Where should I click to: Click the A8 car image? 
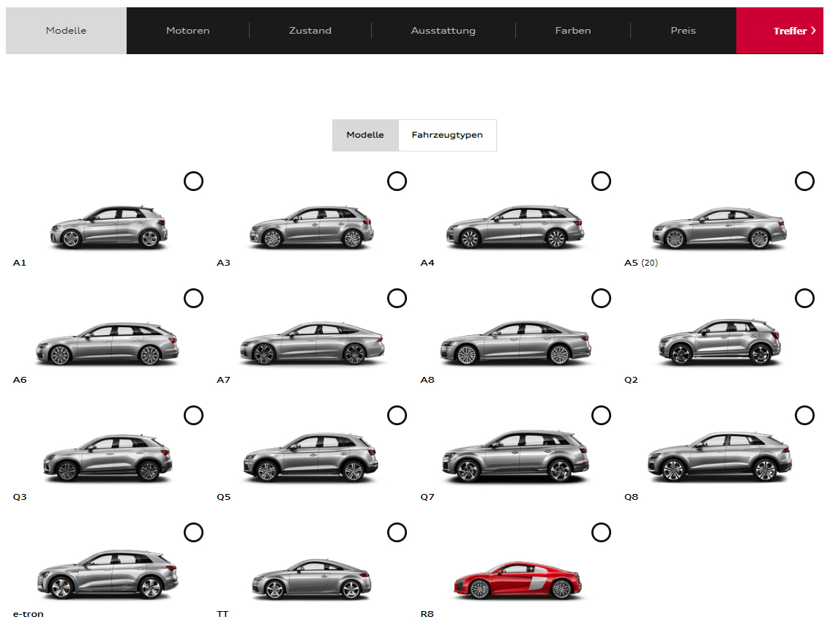pyautogui.click(x=516, y=343)
